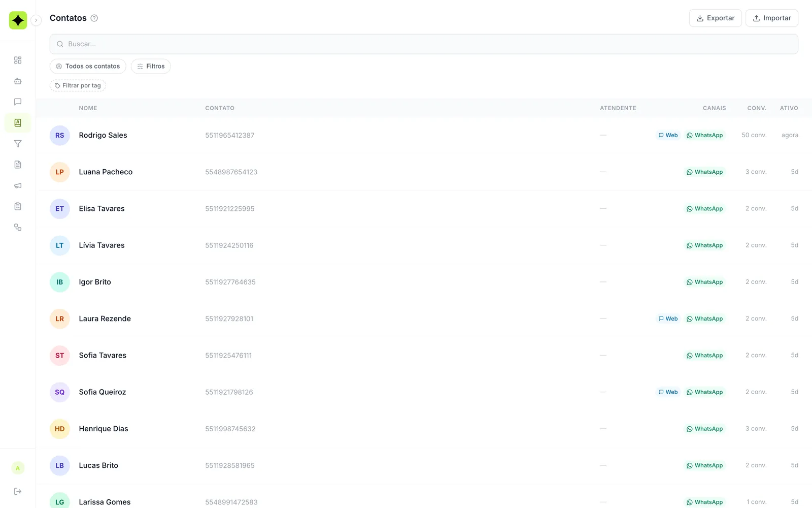Click the WhatsApp badge on Sofia Tavares row
The image size is (812, 508).
(x=704, y=356)
